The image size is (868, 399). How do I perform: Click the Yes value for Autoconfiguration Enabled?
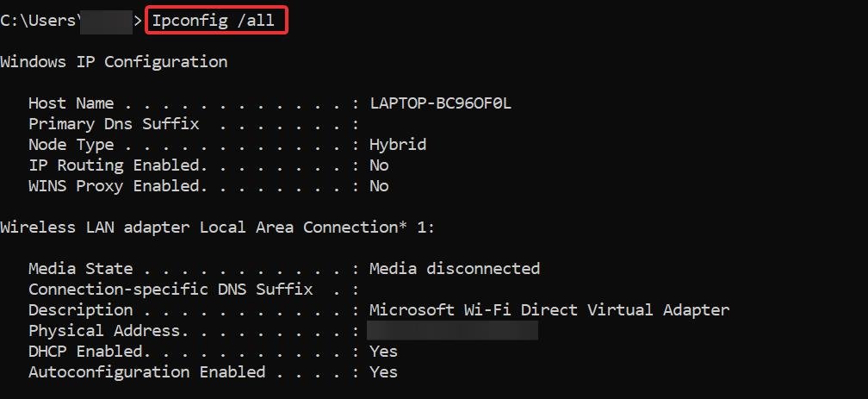(x=384, y=371)
